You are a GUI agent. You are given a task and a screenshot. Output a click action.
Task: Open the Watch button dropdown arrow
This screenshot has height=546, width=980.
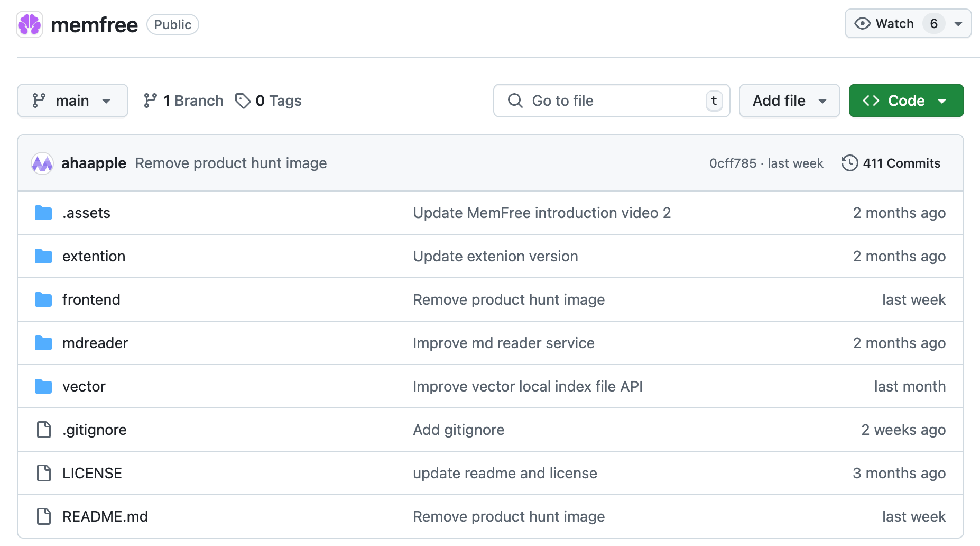pyautogui.click(x=958, y=24)
